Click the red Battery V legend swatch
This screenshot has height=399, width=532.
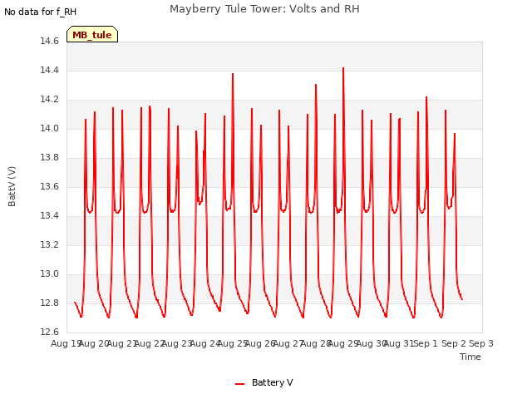[x=239, y=384]
